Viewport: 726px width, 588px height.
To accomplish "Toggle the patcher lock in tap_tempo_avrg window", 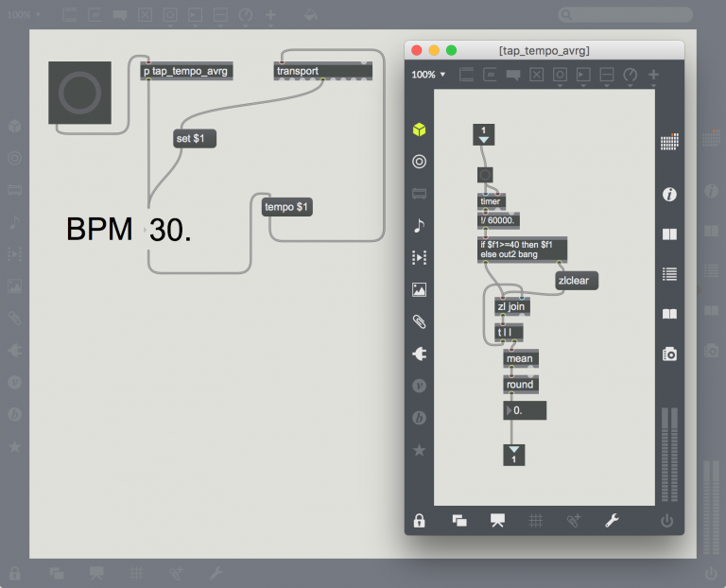I will 419,521.
